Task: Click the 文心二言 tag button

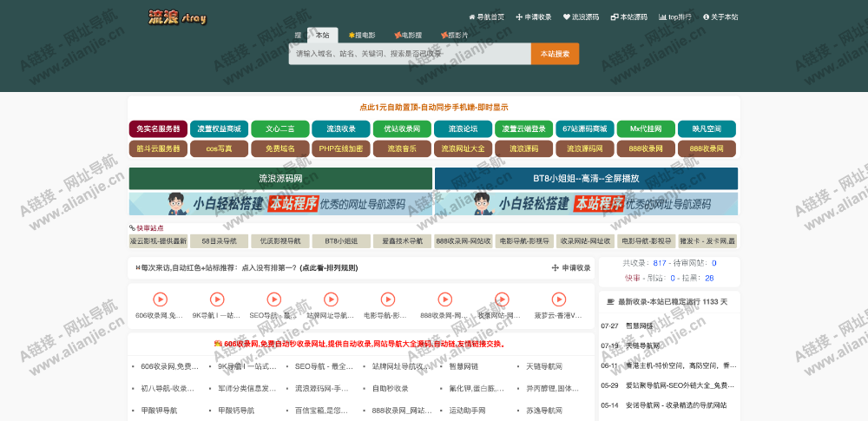Action: 280,129
